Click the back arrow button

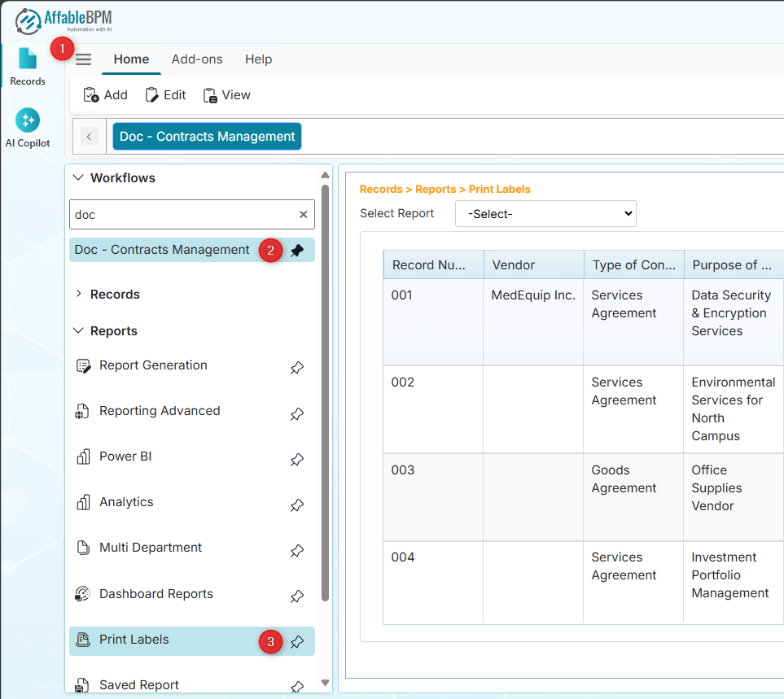coord(90,137)
